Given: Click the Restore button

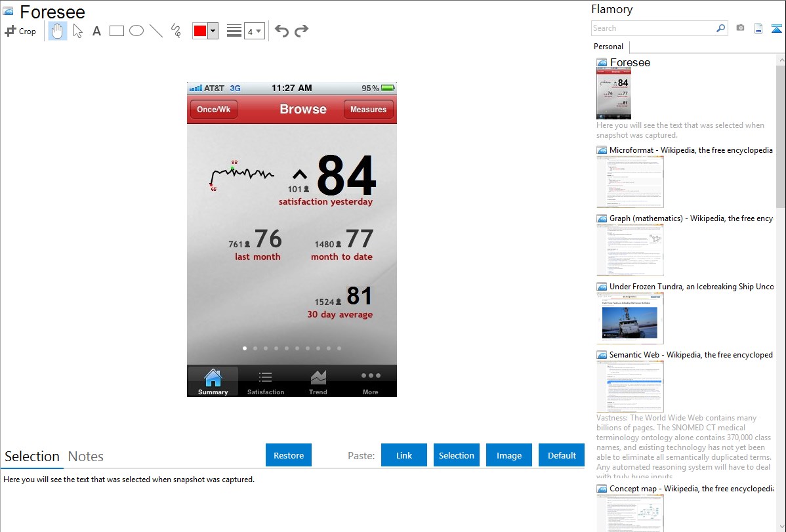Looking at the screenshot, I should click(289, 455).
